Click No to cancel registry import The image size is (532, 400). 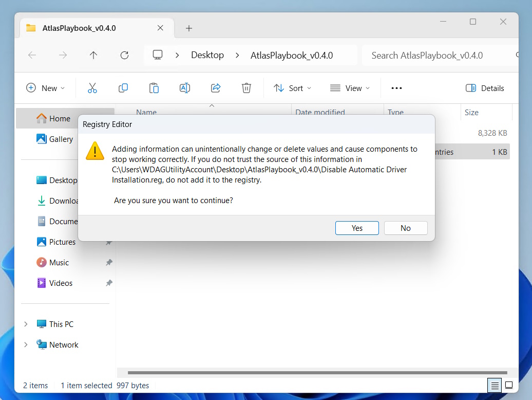406,228
